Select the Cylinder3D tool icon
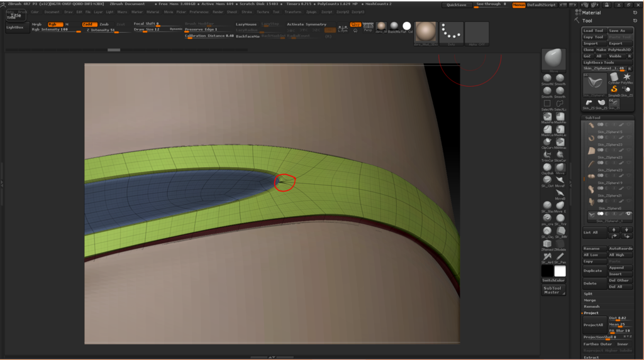 point(614,78)
